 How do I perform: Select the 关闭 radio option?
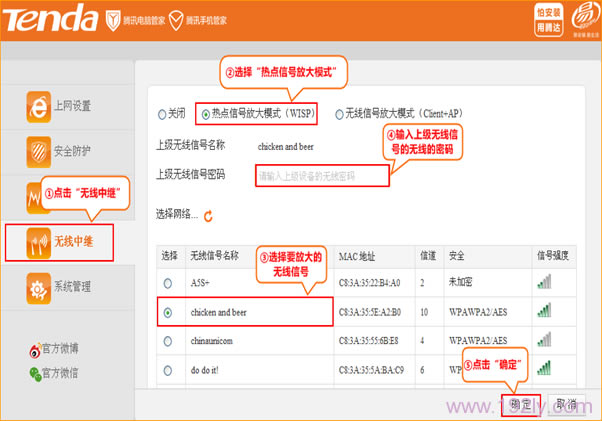coord(163,114)
